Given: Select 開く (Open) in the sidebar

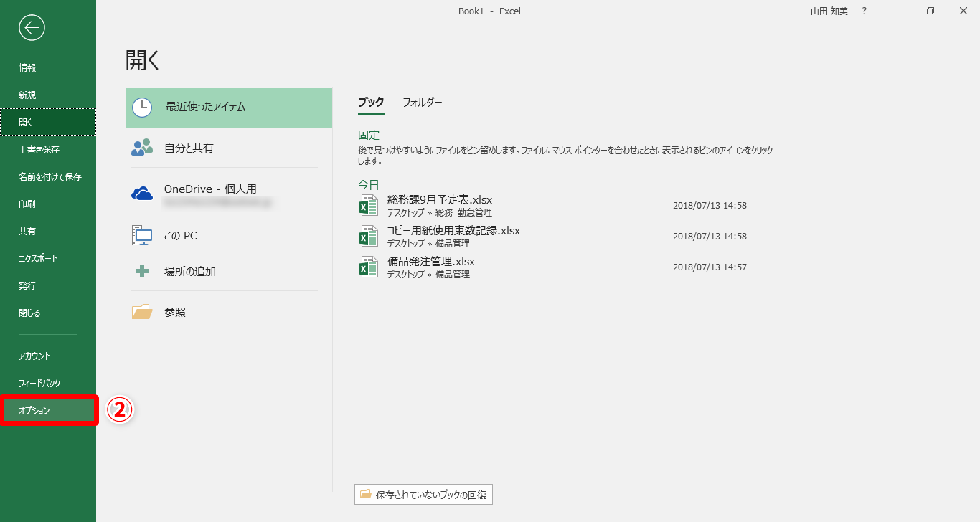Looking at the screenshot, I should click(48, 122).
